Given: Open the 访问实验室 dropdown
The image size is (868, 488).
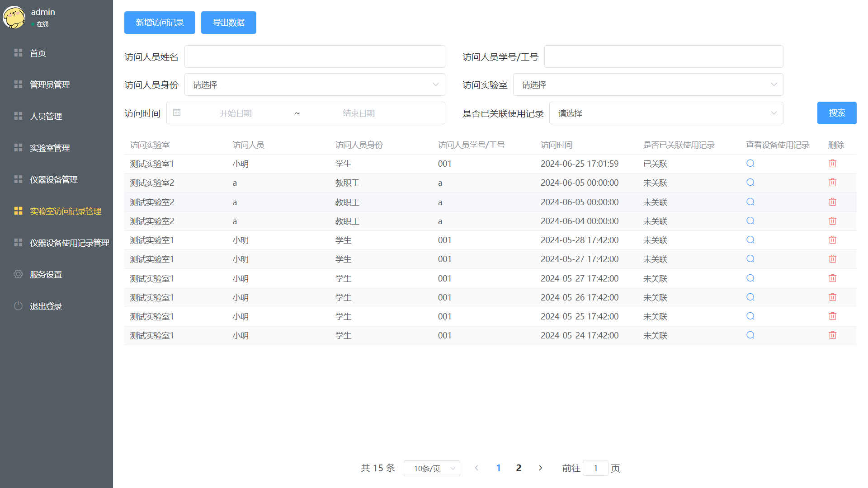Looking at the screenshot, I should [x=648, y=84].
